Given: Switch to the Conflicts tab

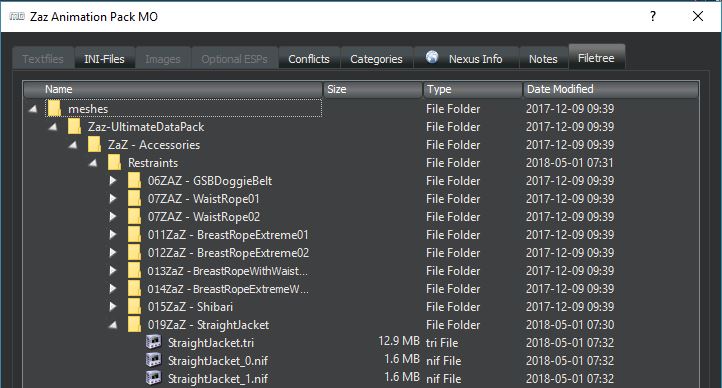Looking at the screenshot, I should (309, 58).
